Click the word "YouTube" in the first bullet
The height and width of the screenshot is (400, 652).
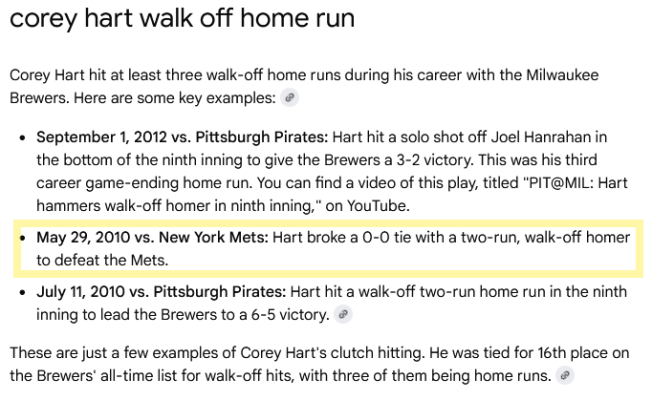376,206
